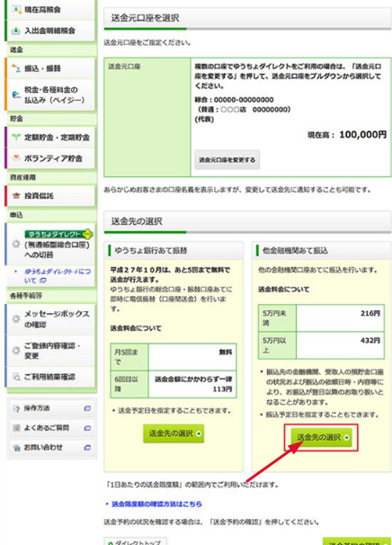Follow the ゆうちょダイレクト＋について link

[x=57, y=275]
